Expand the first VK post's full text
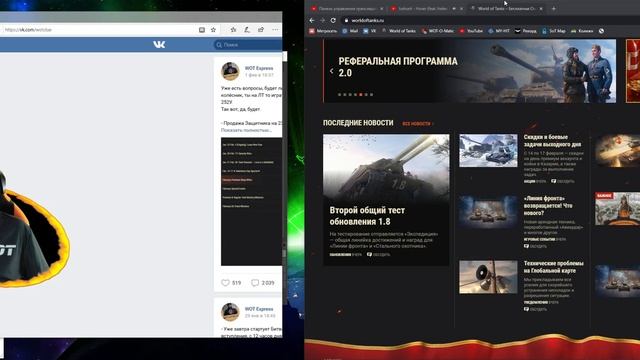The height and width of the screenshot is (360, 640). coord(246,130)
